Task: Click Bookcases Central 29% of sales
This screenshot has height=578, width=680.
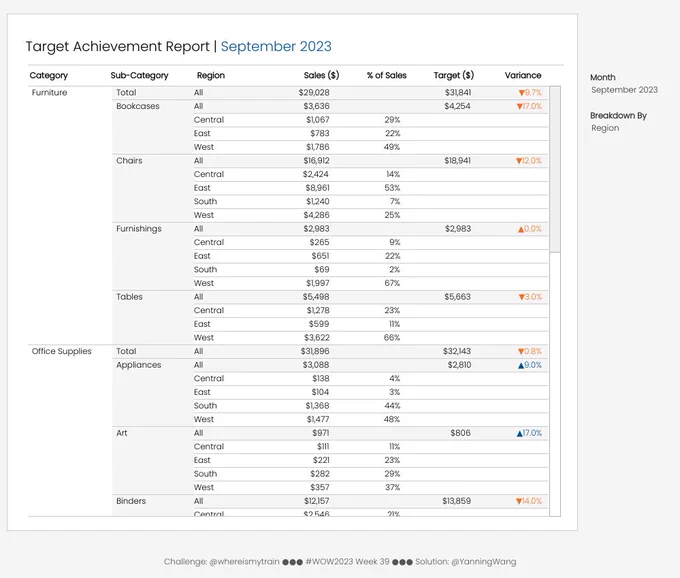Action: [x=392, y=120]
